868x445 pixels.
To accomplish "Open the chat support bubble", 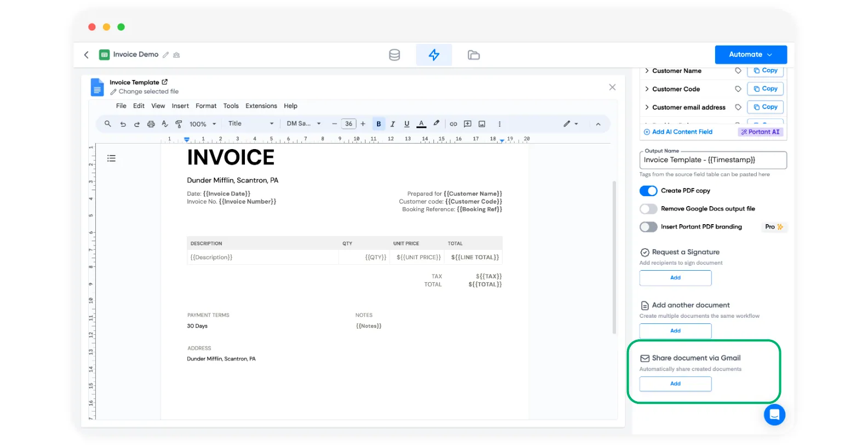I will tap(774, 414).
